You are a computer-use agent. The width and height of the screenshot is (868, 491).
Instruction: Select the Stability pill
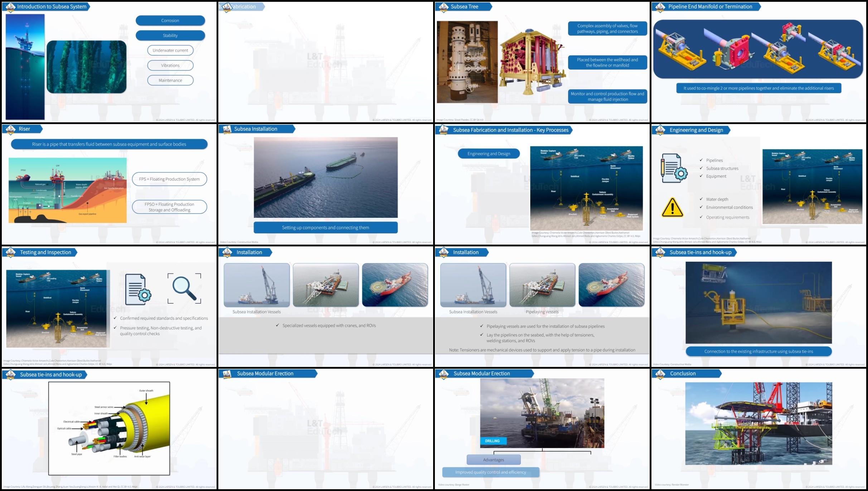coord(170,36)
